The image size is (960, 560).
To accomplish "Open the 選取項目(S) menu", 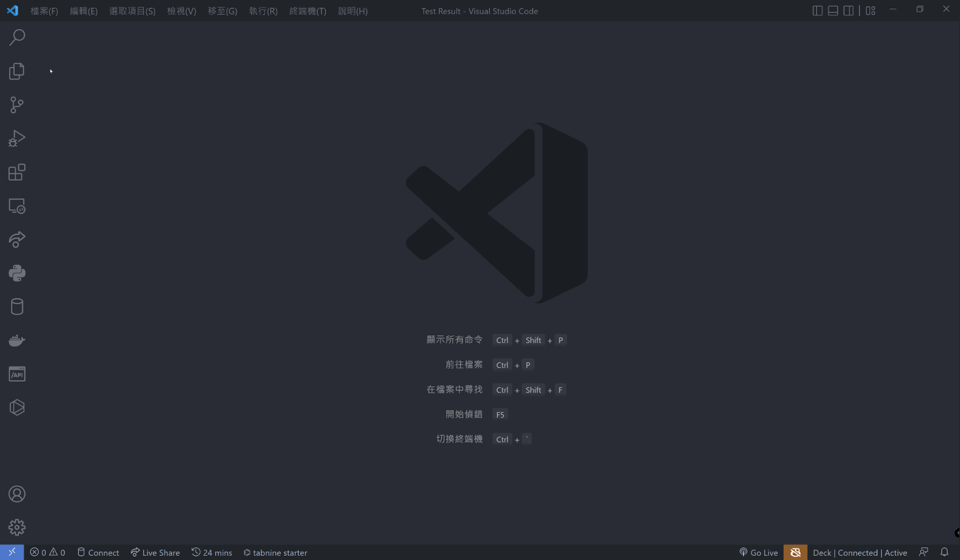I will pos(132,11).
